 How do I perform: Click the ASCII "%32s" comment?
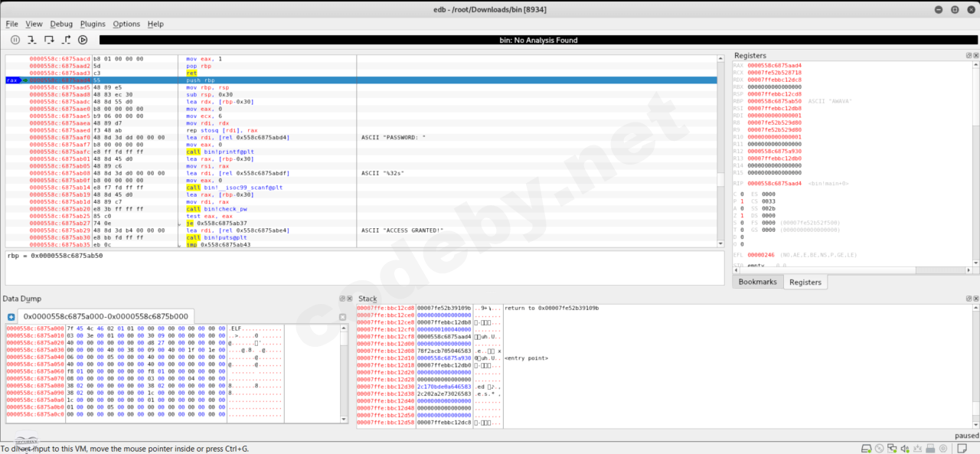[x=382, y=173]
